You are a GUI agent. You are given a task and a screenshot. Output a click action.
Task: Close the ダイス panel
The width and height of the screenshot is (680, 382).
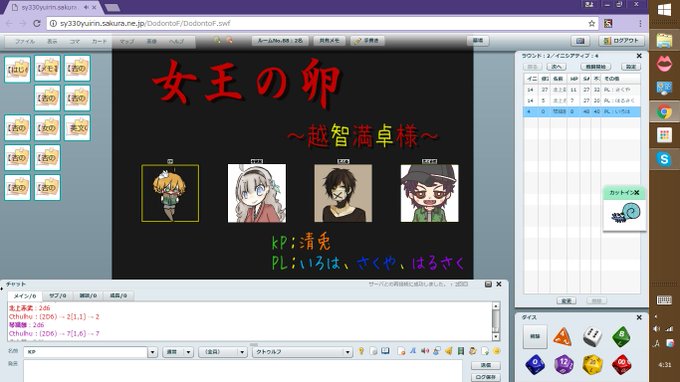point(639,317)
